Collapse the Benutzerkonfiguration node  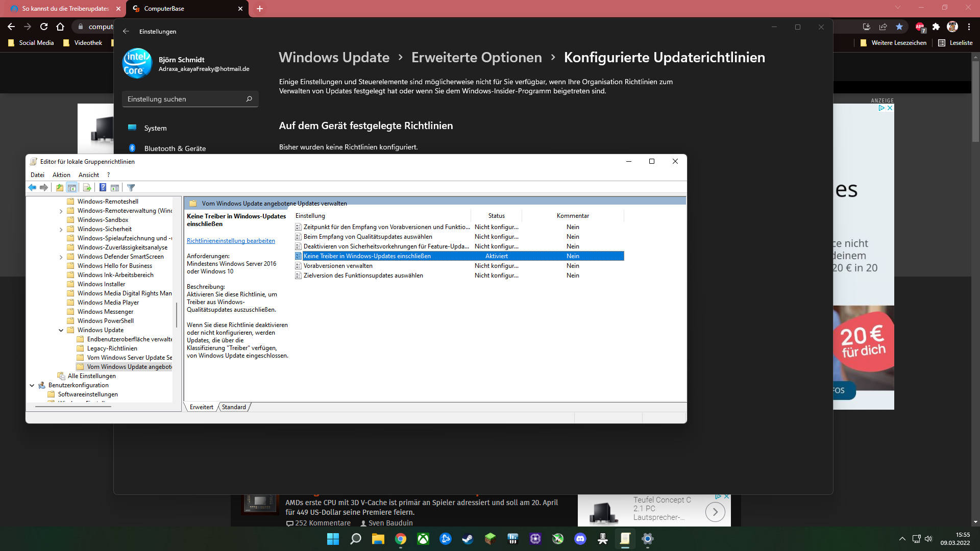[32, 386]
